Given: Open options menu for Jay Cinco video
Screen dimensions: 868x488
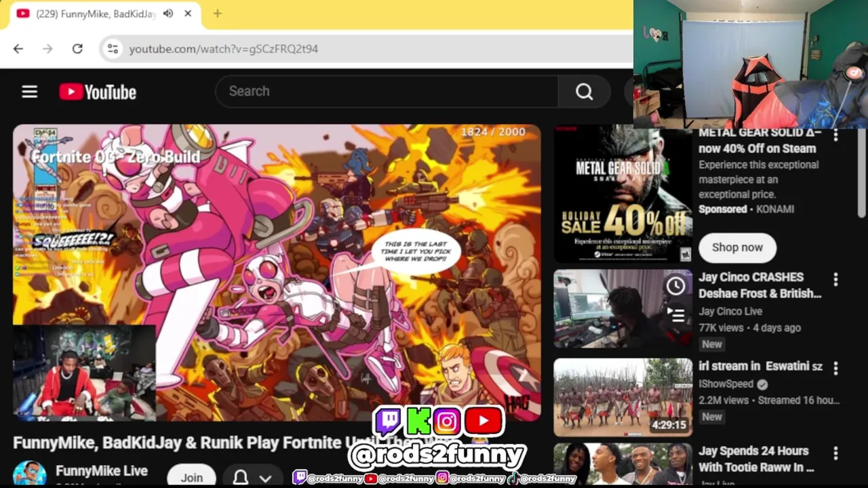Looking at the screenshot, I should point(835,279).
